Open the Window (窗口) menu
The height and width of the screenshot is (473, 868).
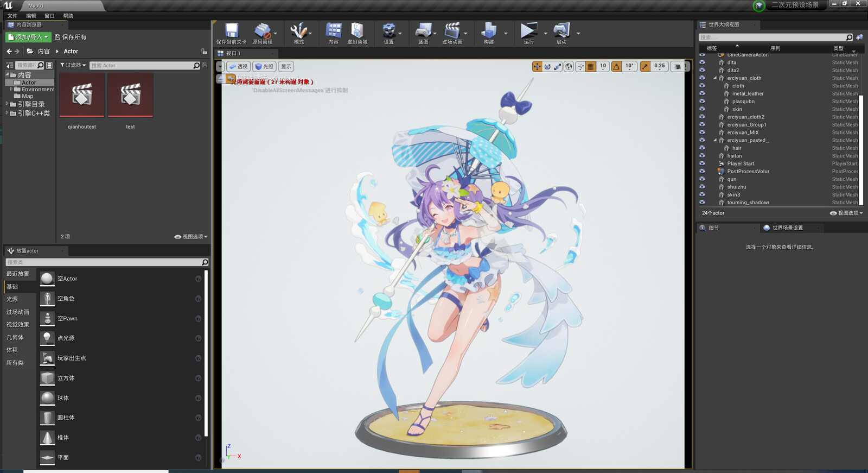tap(49, 16)
